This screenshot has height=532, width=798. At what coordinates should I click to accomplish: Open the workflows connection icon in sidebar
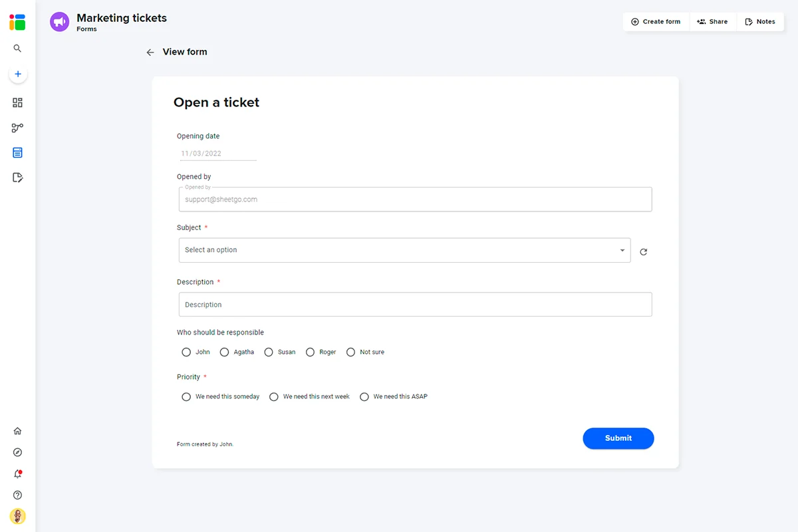coord(18,128)
